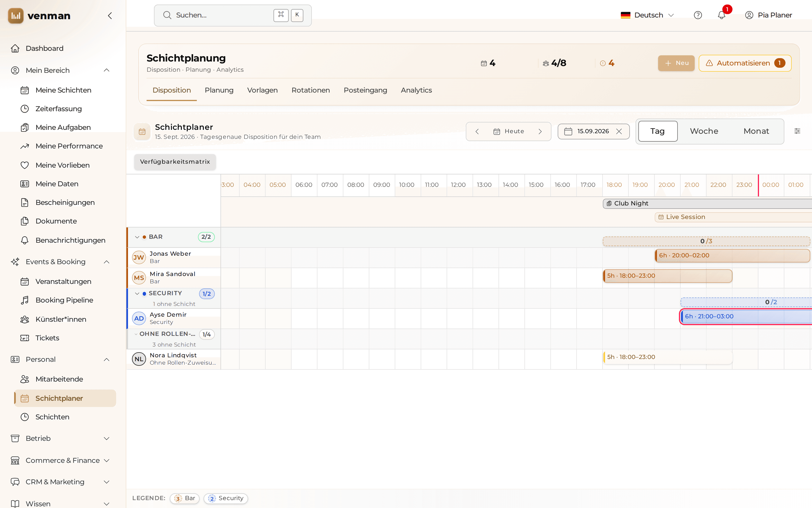Viewport: 812px width, 508px height.
Task: Switch to the Monat view
Action: (x=756, y=131)
